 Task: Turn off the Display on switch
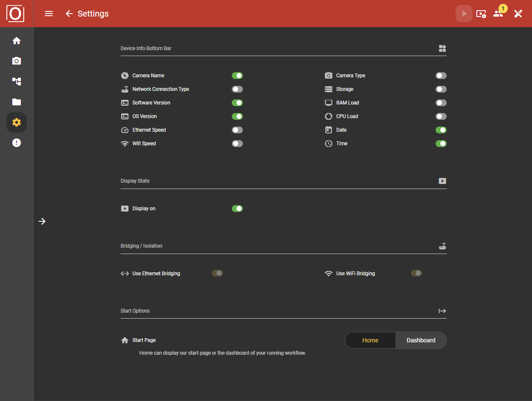coord(237,208)
